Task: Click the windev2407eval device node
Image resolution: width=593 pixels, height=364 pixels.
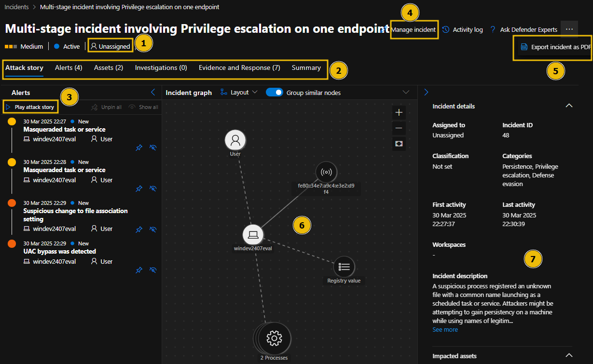Action: [x=252, y=235]
